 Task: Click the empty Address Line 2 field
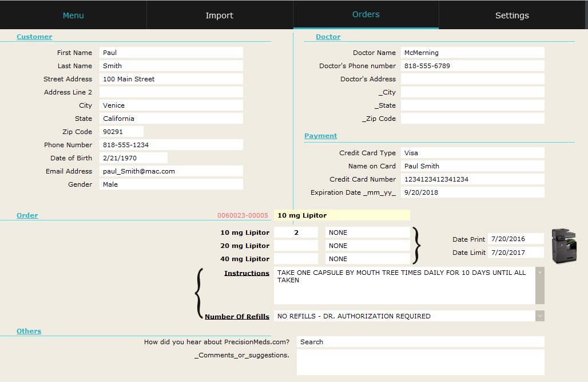(171, 92)
